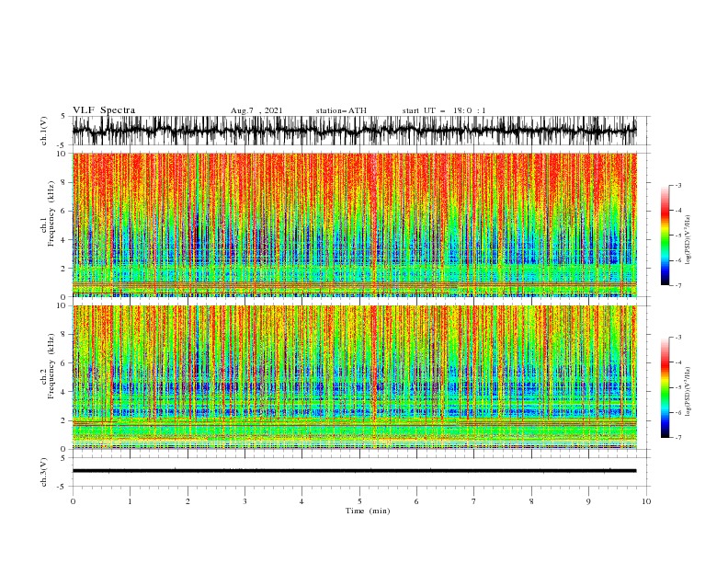Click the -4 value on ch.2 colorbar
Viewport: 728px width, 563px height.
click(x=677, y=362)
